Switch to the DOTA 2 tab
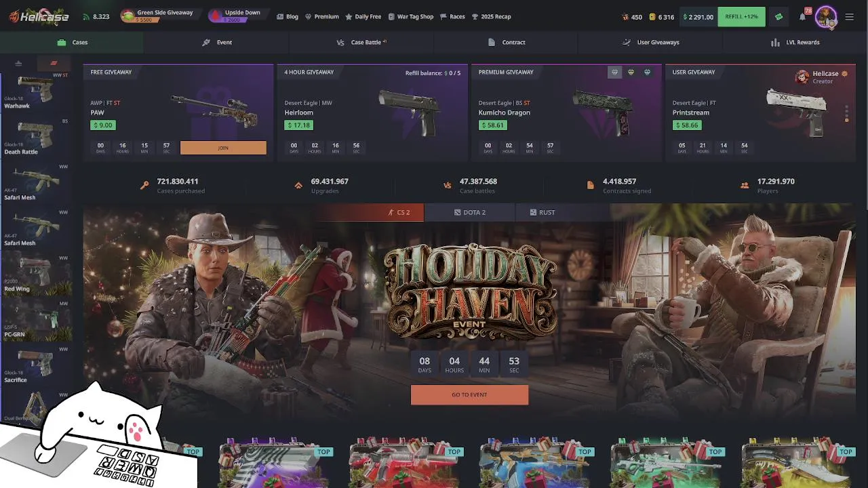The width and height of the screenshot is (868, 488). coord(469,212)
